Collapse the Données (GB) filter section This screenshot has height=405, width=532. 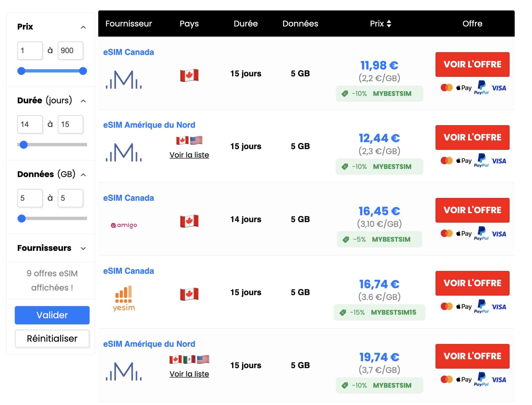[x=83, y=175]
